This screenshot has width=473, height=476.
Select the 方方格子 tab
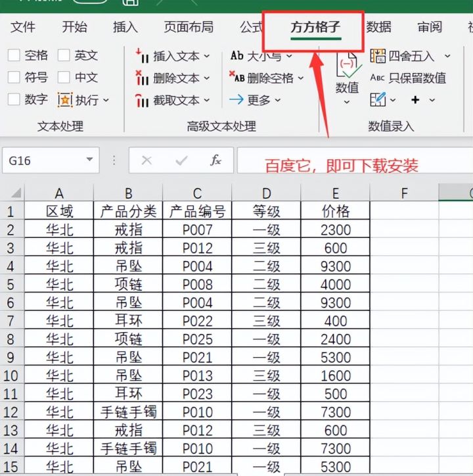[x=315, y=28]
